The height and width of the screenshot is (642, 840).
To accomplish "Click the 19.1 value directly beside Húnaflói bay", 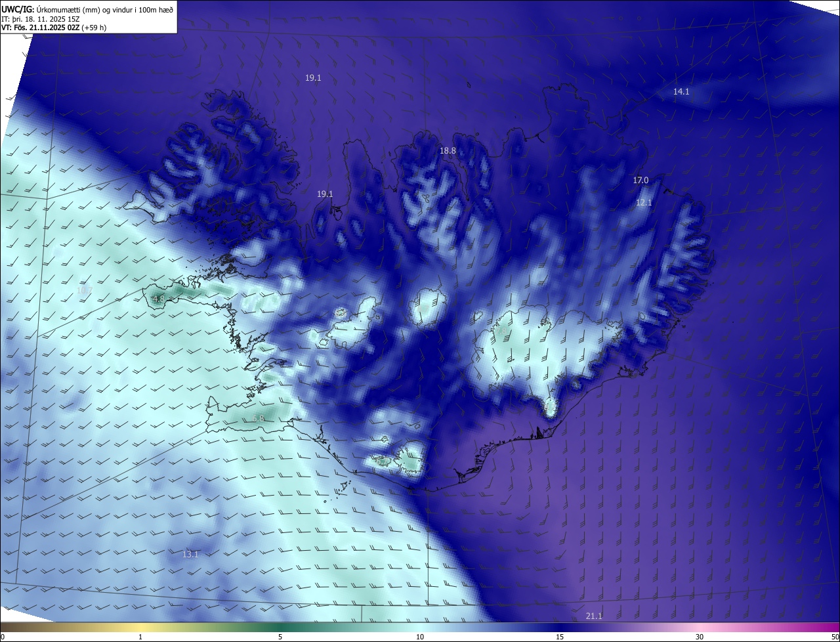I will pyautogui.click(x=325, y=194).
